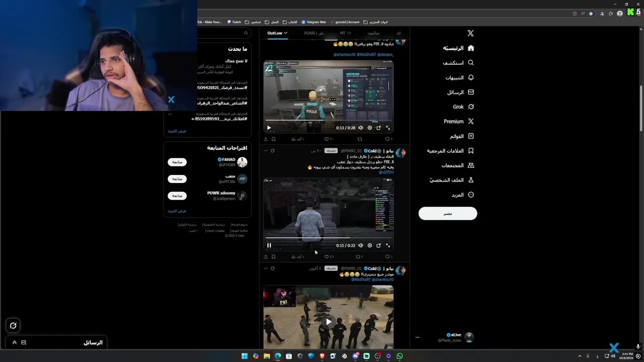Open xLive account menu dots
The height and width of the screenshot is (362, 644).
point(417,337)
